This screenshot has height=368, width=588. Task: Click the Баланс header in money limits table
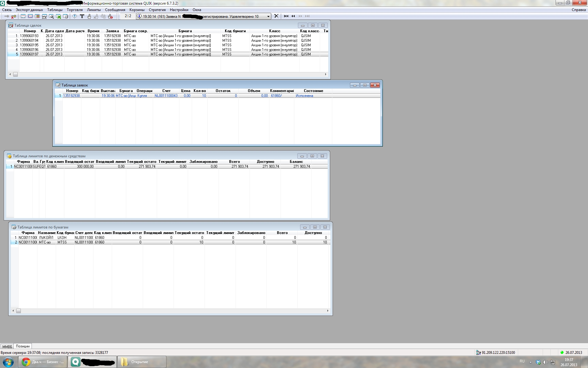pyautogui.click(x=296, y=162)
